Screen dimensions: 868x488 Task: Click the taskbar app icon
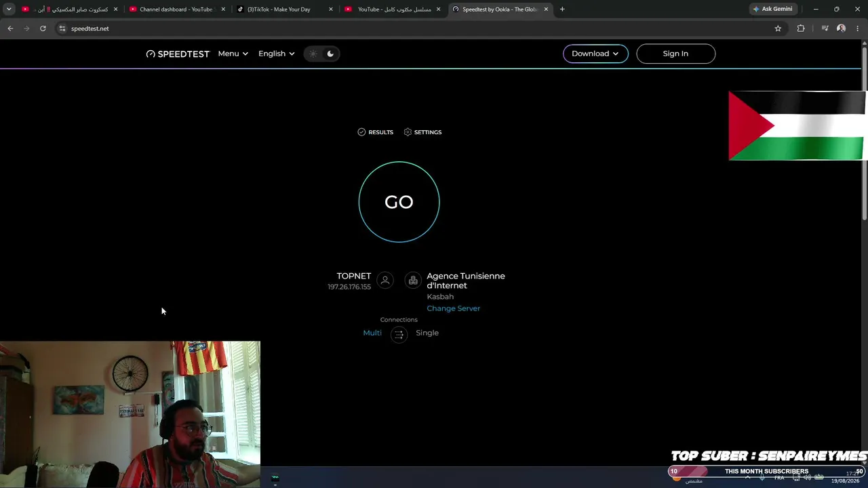[x=275, y=479]
